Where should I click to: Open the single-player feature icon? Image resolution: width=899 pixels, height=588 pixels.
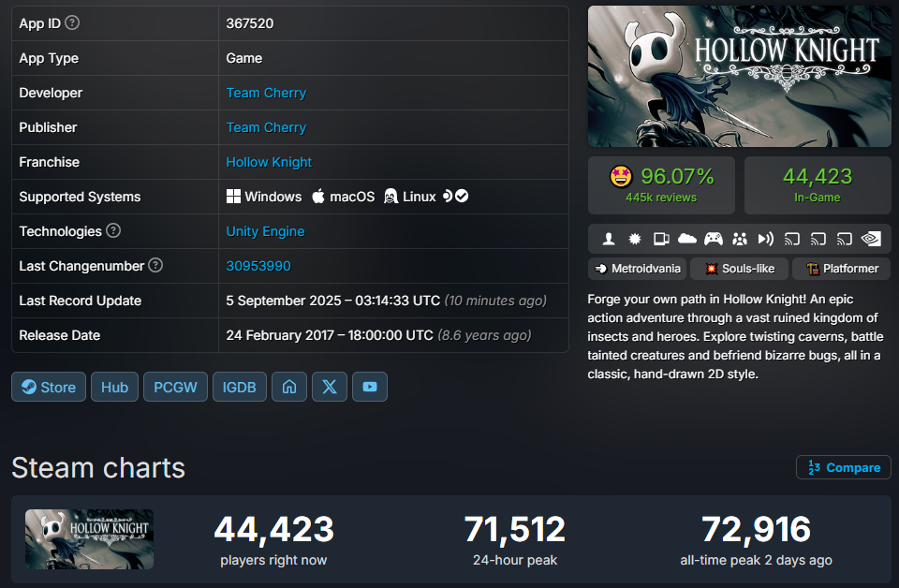[x=609, y=239]
